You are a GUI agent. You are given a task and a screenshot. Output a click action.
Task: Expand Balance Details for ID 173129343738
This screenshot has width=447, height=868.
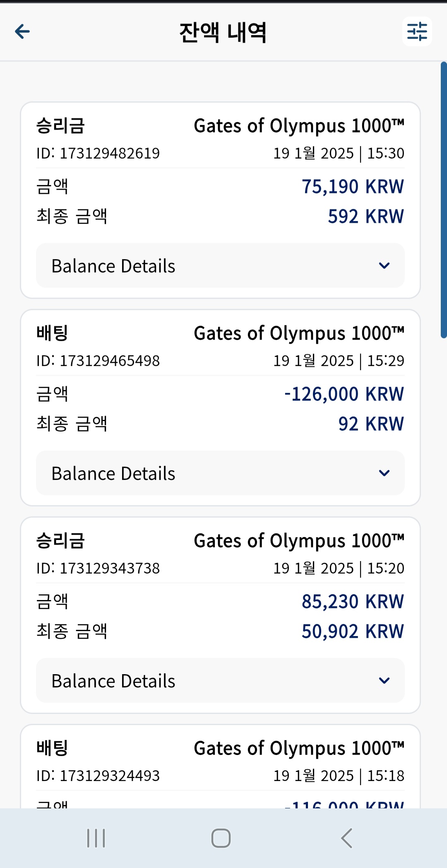[x=220, y=680]
